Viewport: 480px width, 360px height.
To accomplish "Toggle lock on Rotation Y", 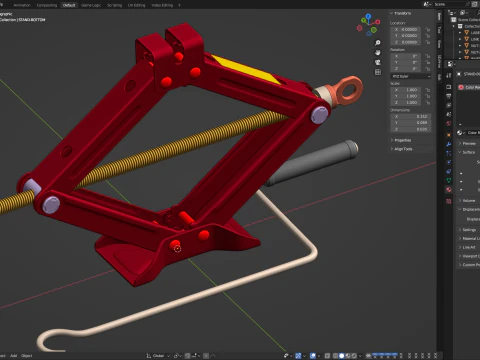I will [428, 62].
